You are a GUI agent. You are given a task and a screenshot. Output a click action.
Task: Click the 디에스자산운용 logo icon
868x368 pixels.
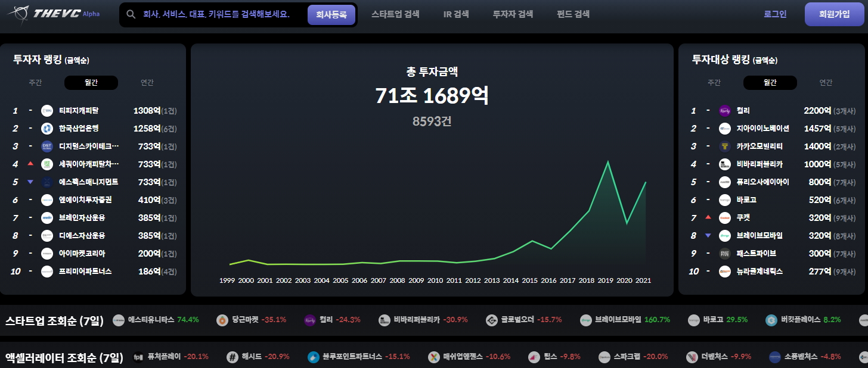pos(47,236)
